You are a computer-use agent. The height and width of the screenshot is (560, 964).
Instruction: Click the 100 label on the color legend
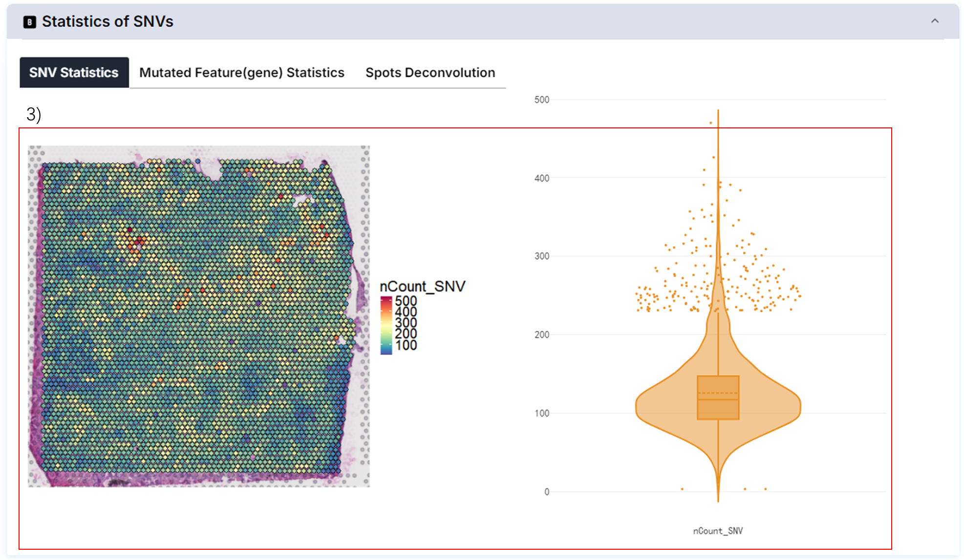pyautogui.click(x=406, y=345)
